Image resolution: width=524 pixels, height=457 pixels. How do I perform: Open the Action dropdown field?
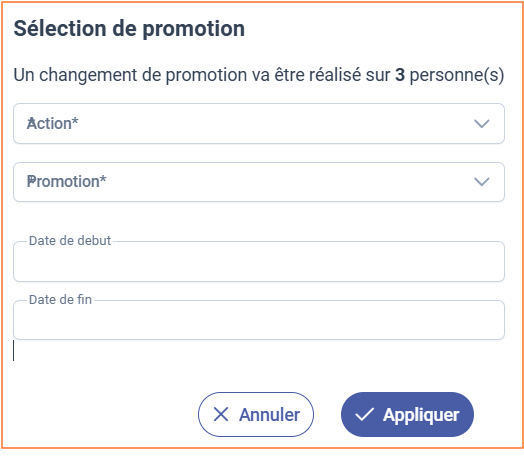click(259, 124)
